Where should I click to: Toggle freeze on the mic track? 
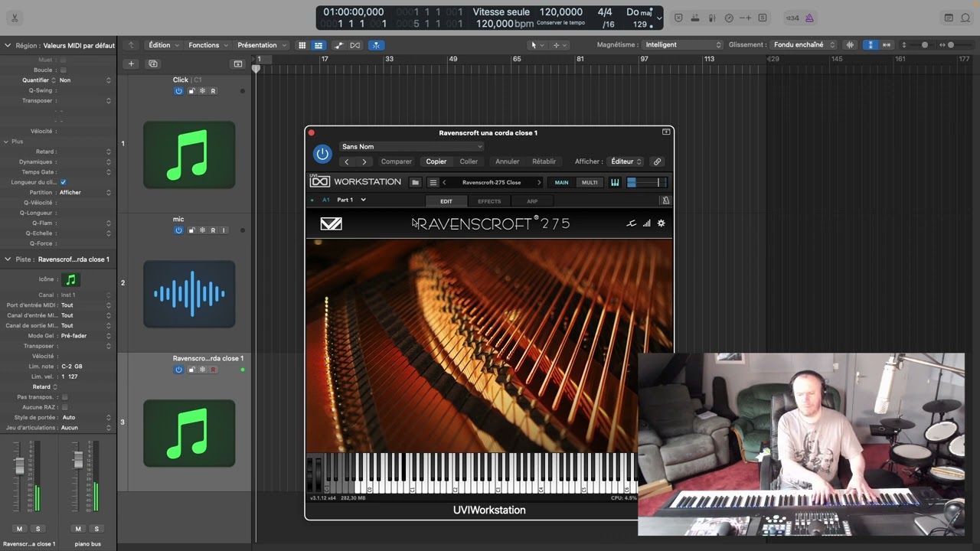(202, 230)
